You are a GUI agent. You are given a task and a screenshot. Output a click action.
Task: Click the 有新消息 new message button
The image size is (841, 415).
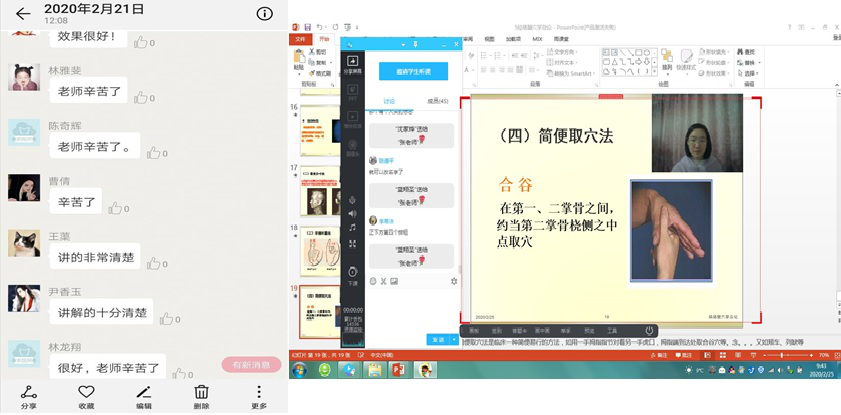251,365
